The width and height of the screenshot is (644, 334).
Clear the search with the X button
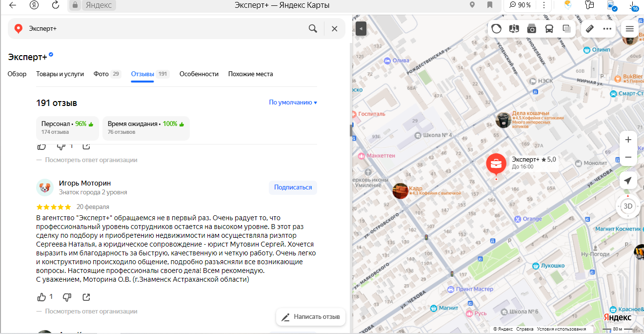pos(335,29)
